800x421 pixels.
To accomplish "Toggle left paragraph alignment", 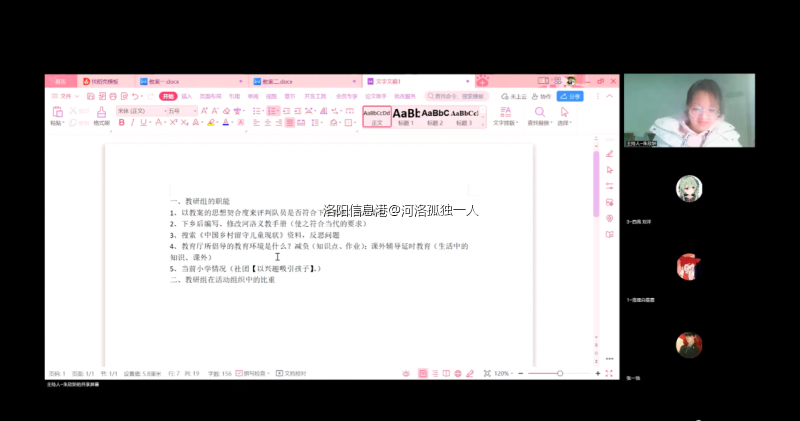I will pyautogui.click(x=257, y=122).
